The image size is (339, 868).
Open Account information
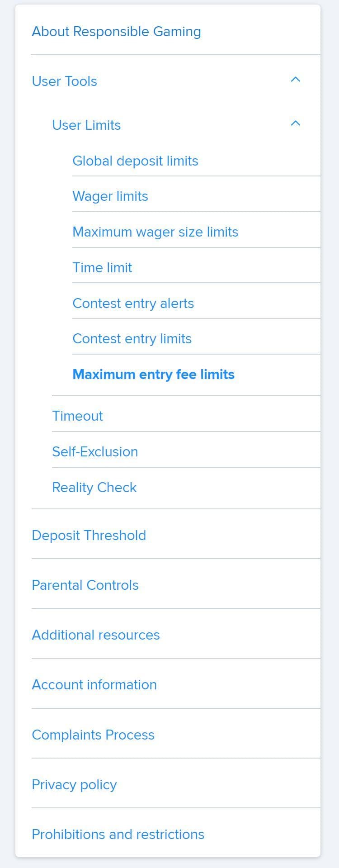point(94,684)
